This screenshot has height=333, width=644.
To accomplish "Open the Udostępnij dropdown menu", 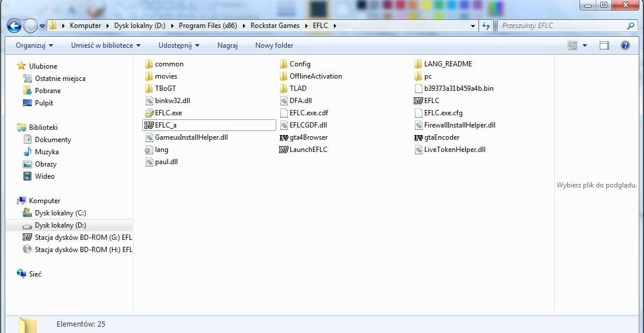I will tap(178, 45).
